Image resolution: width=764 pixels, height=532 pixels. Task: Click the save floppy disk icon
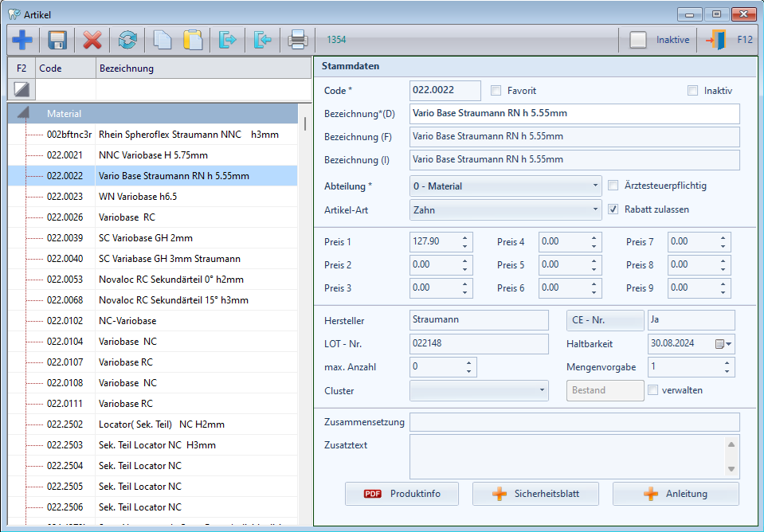coord(57,40)
